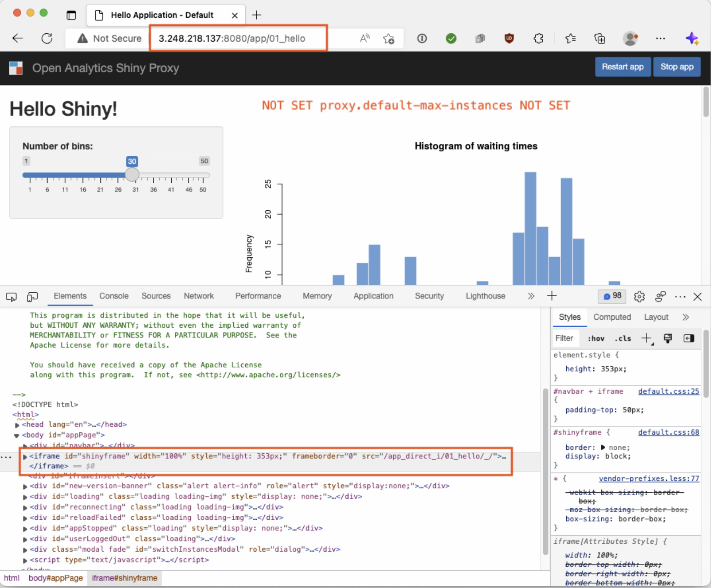Set the Number of bins slider handle

(x=131, y=175)
